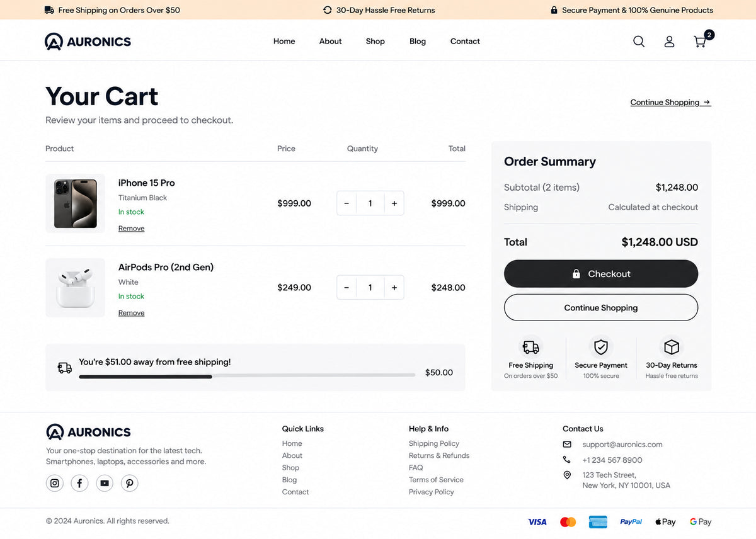Click 'Calculated at checkout' shipping text

pos(653,207)
